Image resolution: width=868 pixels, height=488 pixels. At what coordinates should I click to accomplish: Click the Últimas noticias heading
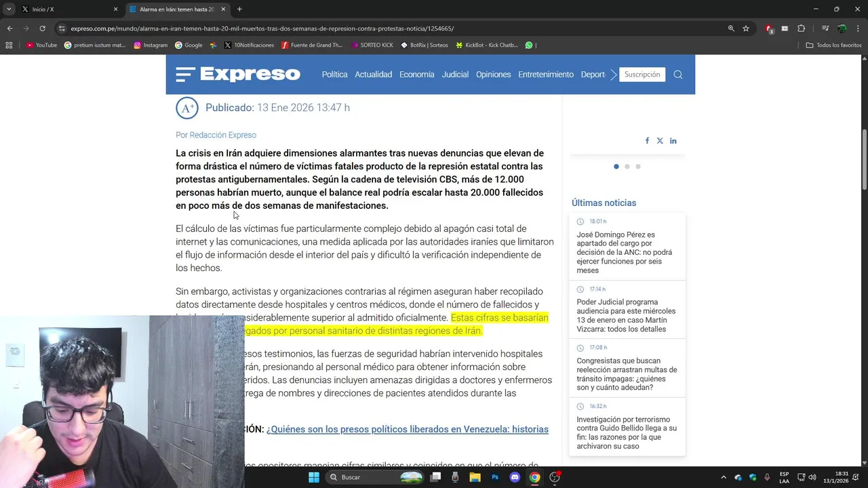(x=604, y=203)
